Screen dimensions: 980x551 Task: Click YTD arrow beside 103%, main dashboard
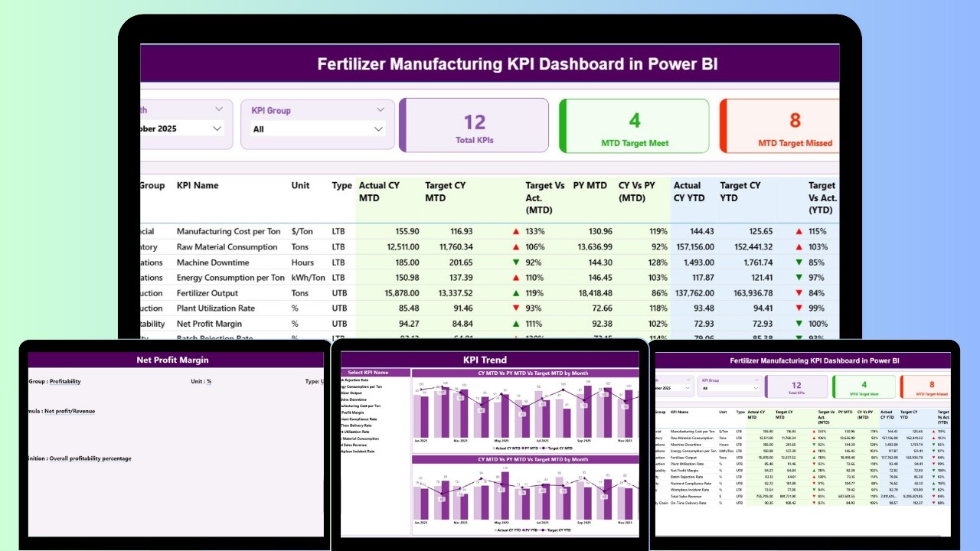799,246
